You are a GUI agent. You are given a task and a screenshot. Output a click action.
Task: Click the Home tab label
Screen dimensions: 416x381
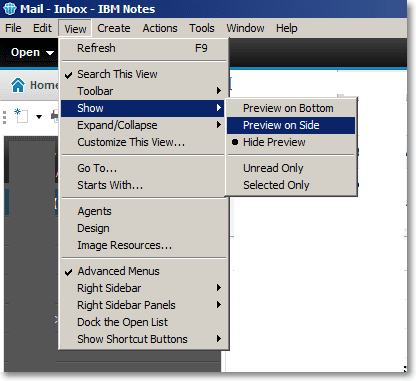point(44,85)
